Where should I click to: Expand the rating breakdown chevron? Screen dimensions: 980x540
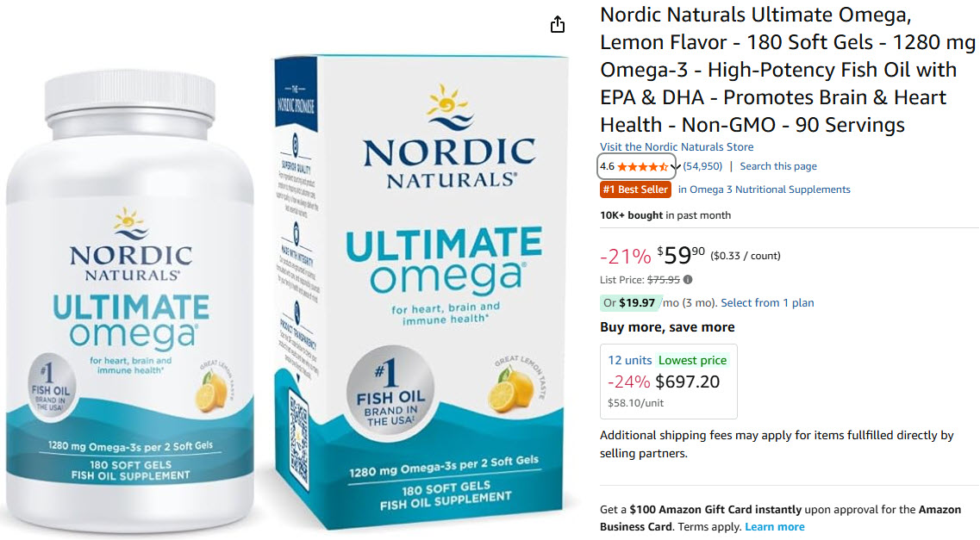676,167
